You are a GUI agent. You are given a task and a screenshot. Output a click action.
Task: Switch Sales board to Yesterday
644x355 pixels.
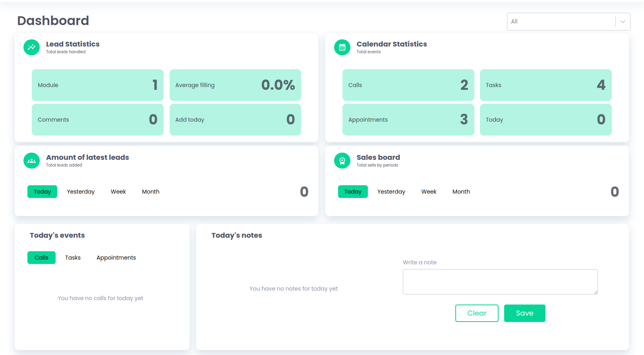coord(391,192)
